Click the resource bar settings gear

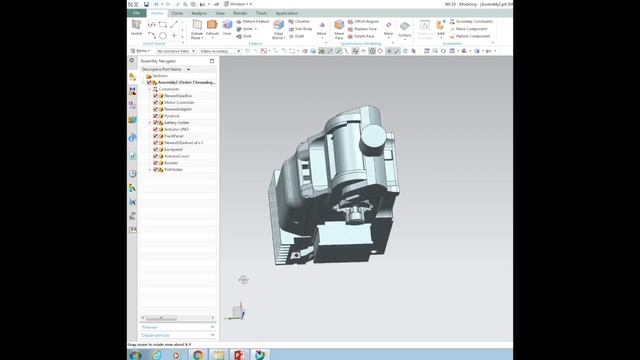(132, 60)
